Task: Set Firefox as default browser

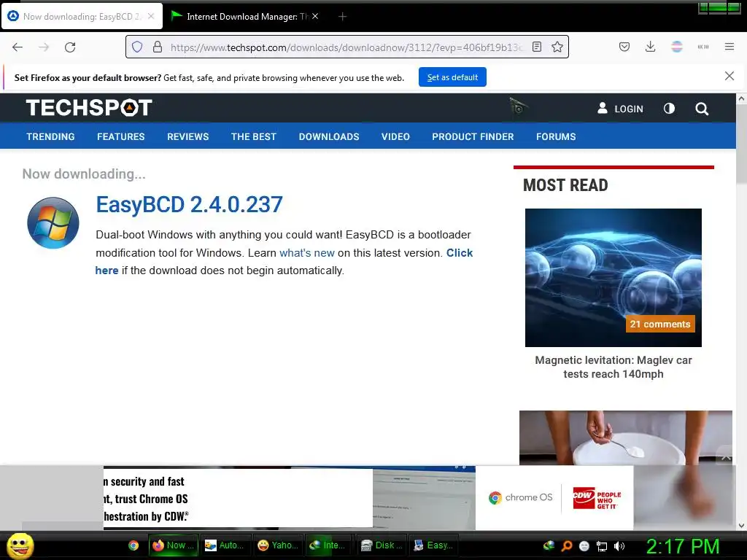Action: click(x=452, y=77)
